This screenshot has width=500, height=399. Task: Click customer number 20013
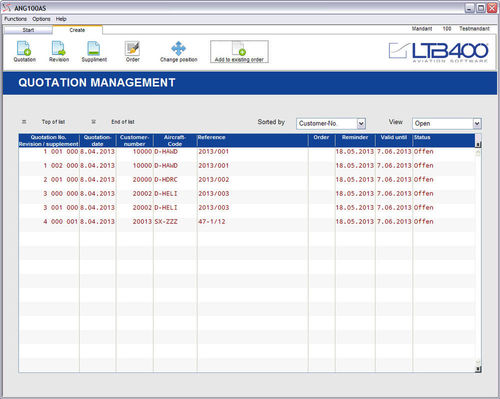click(x=142, y=222)
